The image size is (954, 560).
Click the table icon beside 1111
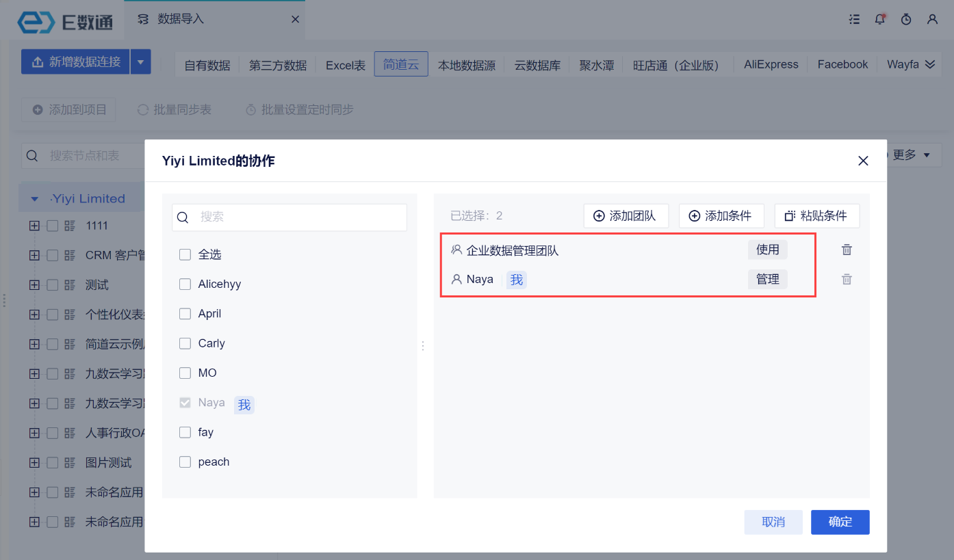(70, 226)
